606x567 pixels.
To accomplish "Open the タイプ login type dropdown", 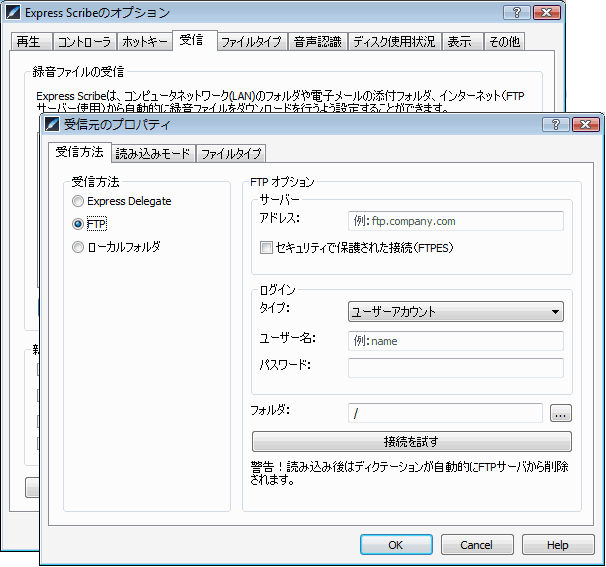I will point(456,312).
